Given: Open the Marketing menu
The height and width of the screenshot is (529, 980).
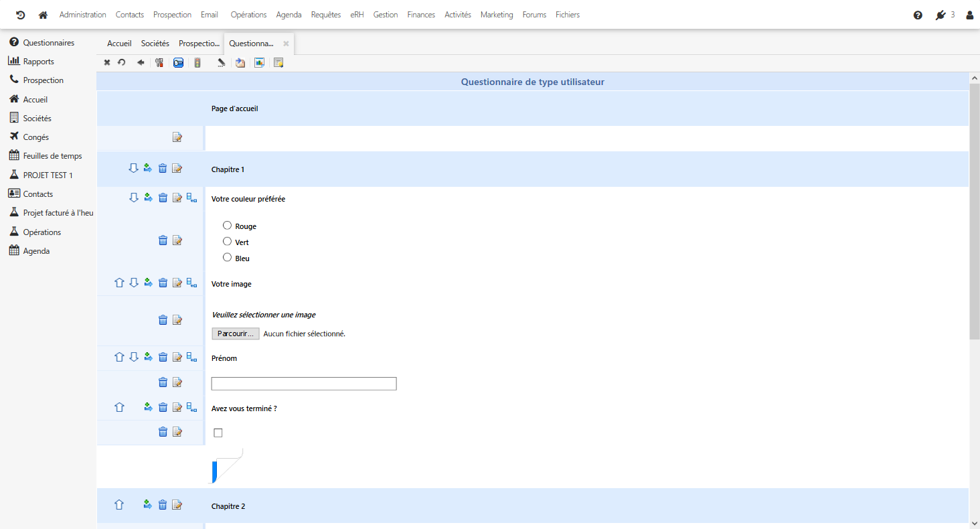Looking at the screenshot, I should coord(497,15).
